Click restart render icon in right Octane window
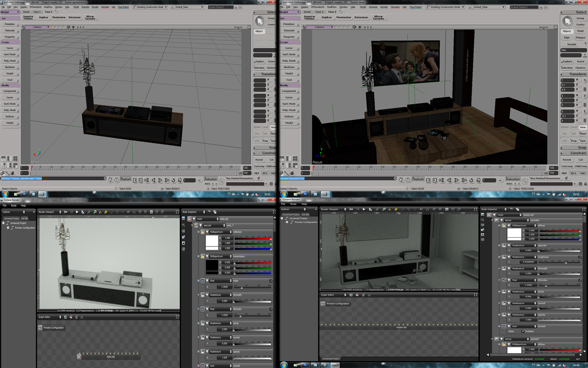The width and height of the screenshot is (588, 368). click(x=351, y=209)
